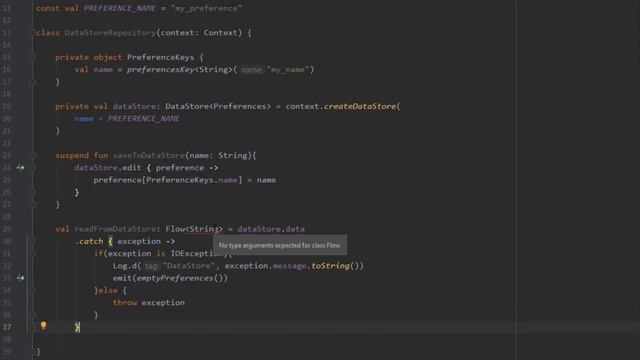
Task: Click 'Log.d' on line 32
Action: click(124, 266)
